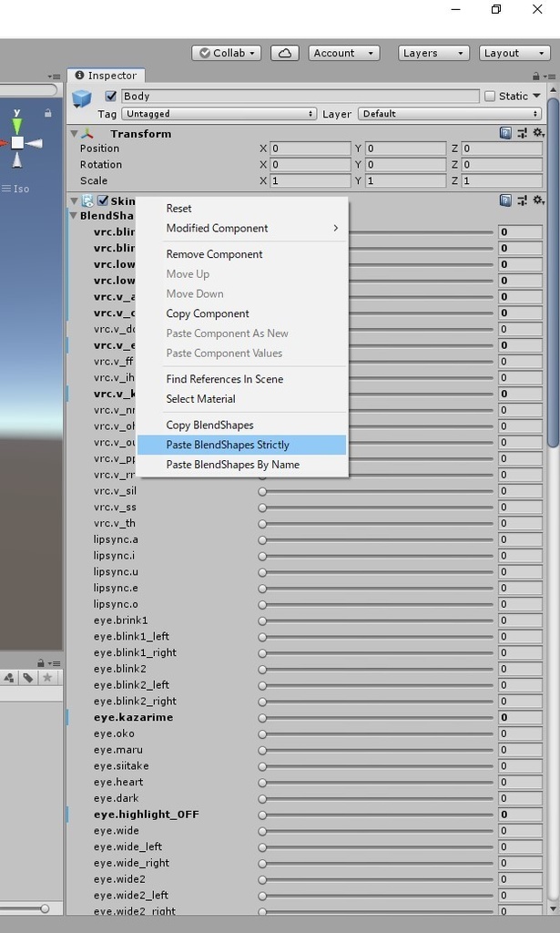Click the eye.blink2_left blendshape label

[x=131, y=685]
